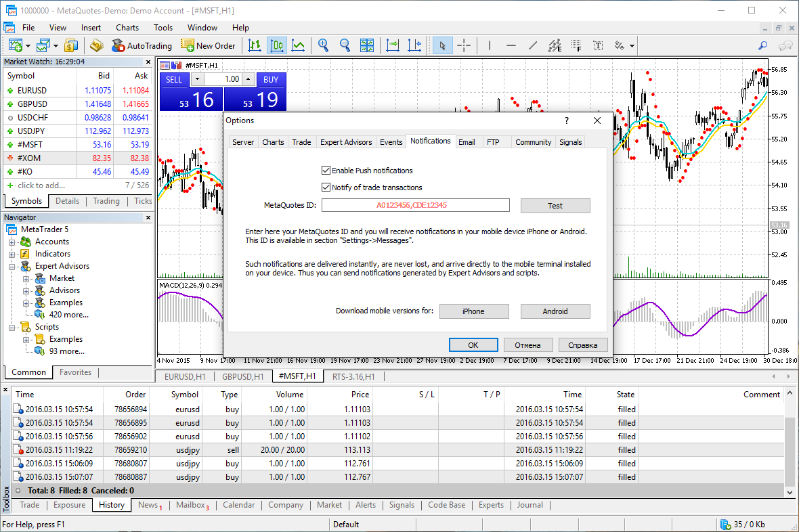Image resolution: width=799 pixels, height=532 pixels.
Task: Switch chart to candlestick display
Action: [x=276, y=45]
